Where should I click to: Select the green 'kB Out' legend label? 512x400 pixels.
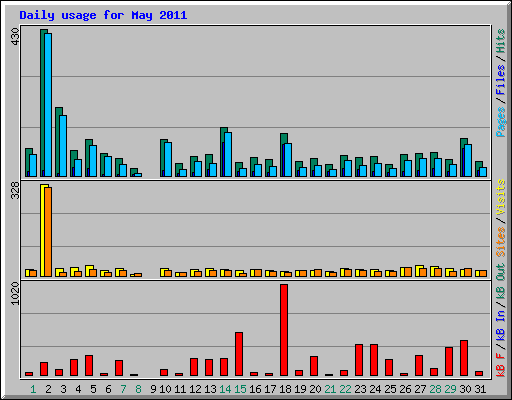click(x=500, y=282)
